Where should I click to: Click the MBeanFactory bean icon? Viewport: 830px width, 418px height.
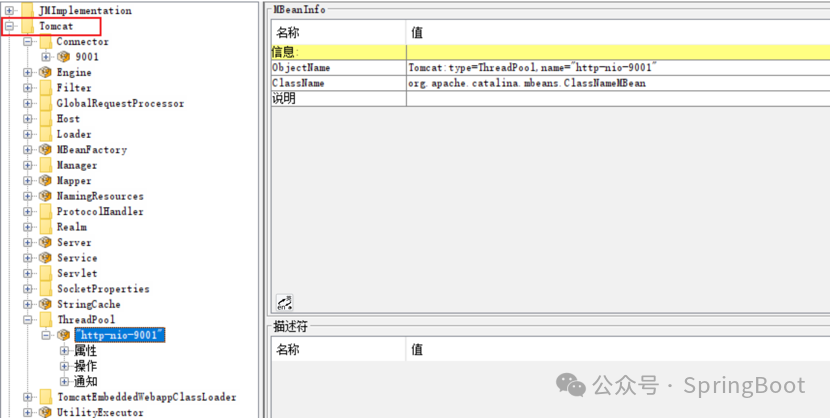[x=46, y=150]
